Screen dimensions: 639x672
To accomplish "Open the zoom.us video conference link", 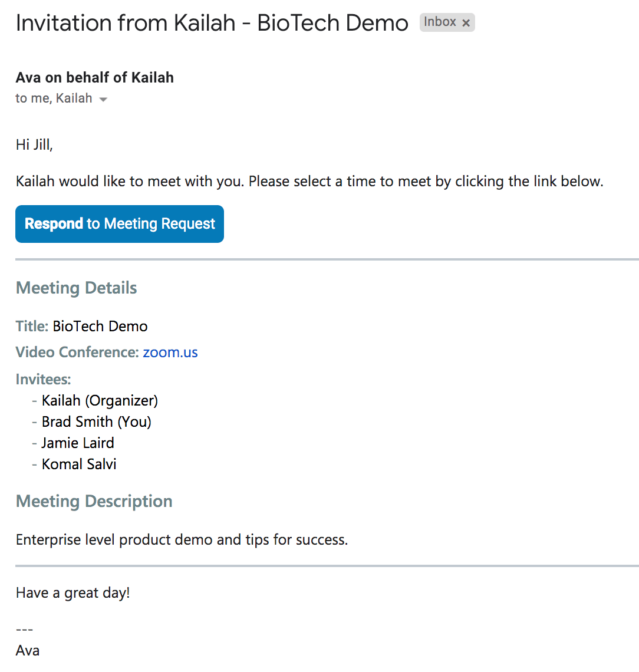I will pyautogui.click(x=170, y=352).
